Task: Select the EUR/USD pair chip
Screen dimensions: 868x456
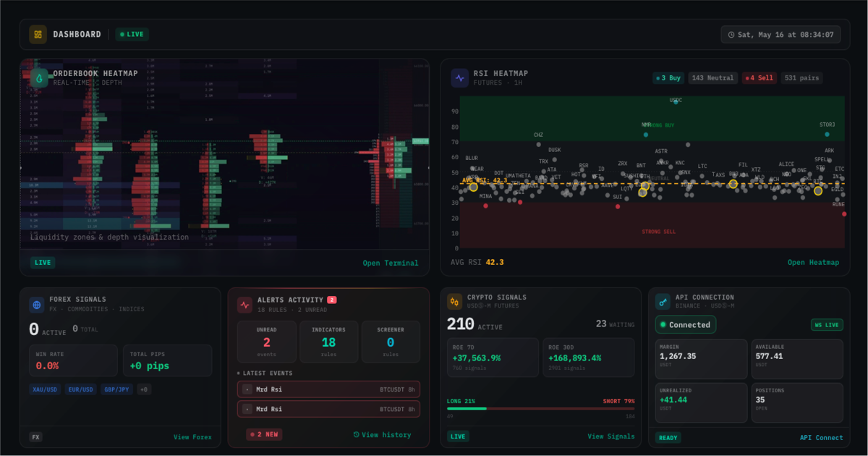Action: point(81,389)
